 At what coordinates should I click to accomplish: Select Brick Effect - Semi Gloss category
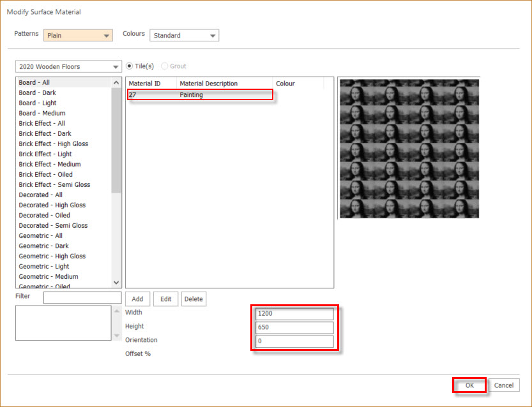coord(64,184)
